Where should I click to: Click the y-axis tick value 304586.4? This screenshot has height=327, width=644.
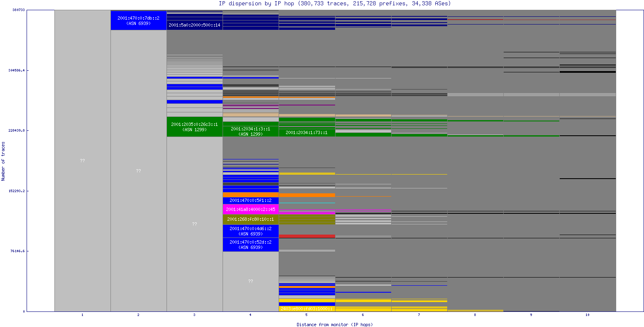(x=16, y=70)
